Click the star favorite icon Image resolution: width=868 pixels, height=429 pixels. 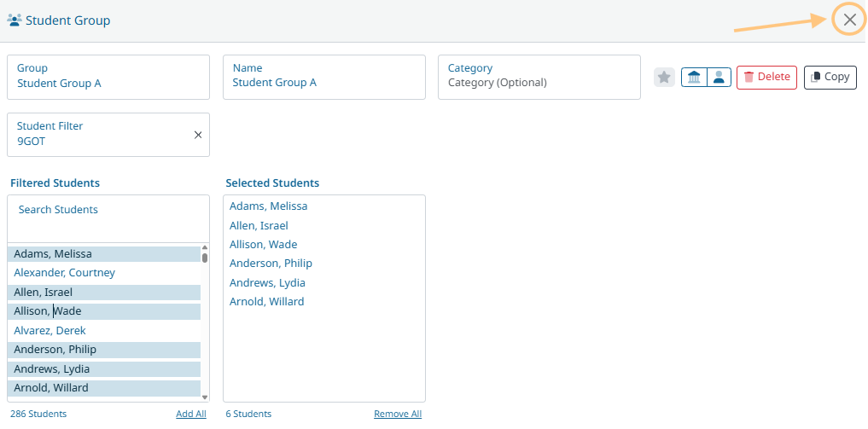point(665,78)
